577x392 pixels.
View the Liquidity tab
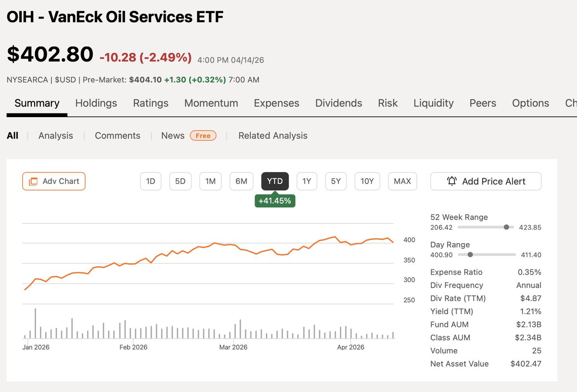click(434, 103)
